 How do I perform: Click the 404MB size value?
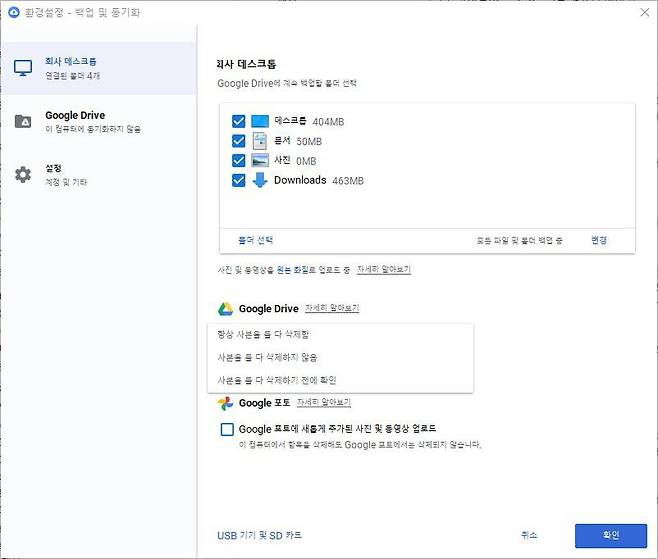(x=328, y=122)
